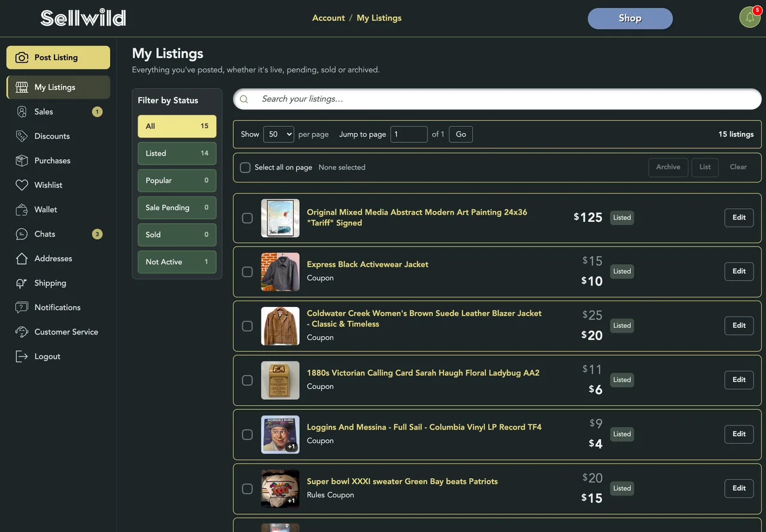Check the Select all on page box

point(245,168)
